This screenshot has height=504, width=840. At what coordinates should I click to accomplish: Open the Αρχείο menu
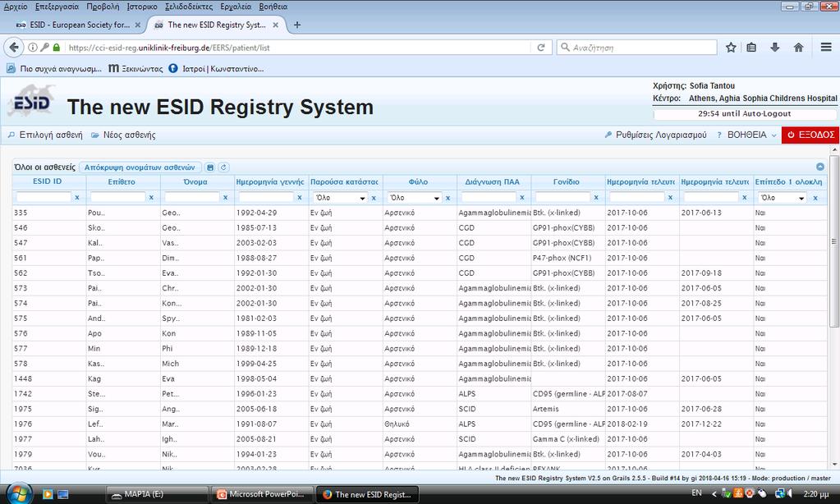coord(15,7)
